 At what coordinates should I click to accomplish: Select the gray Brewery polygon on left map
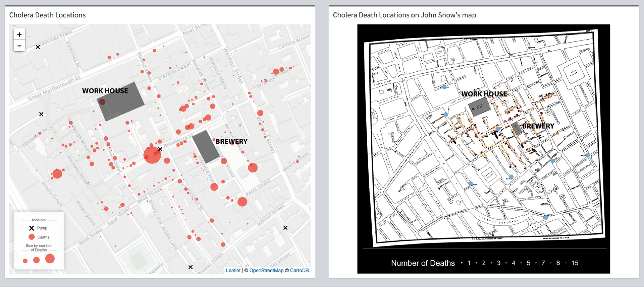205,147
